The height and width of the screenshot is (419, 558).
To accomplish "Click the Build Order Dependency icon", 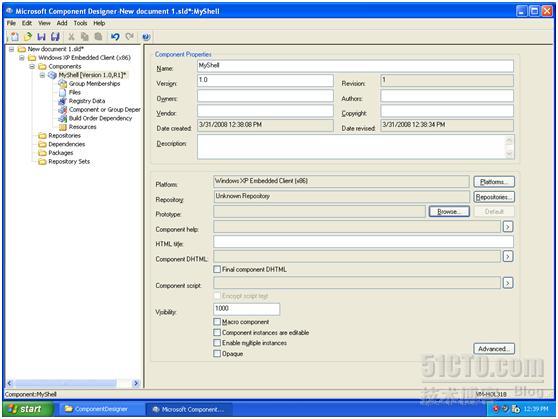I will [x=63, y=119].
